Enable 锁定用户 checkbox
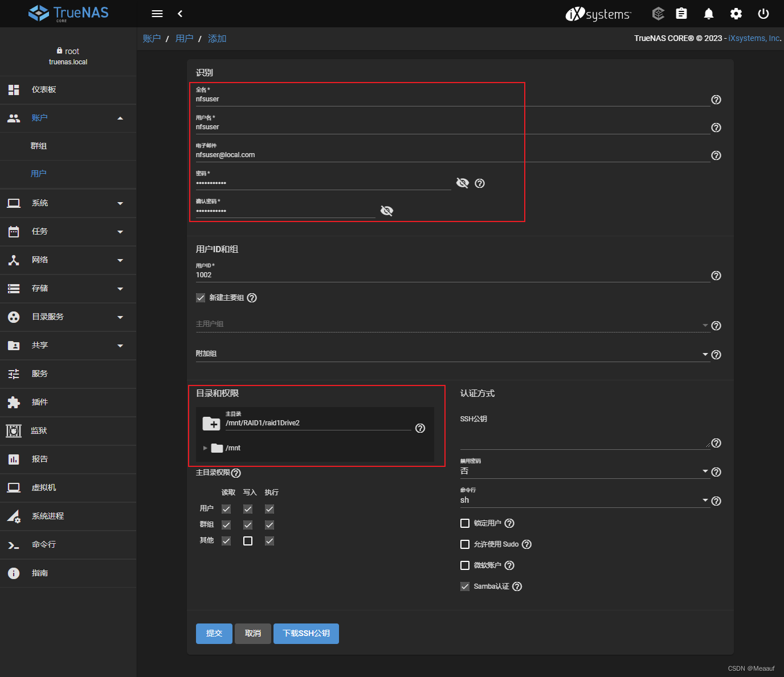784x677 pixels. (x=465, y=523)
